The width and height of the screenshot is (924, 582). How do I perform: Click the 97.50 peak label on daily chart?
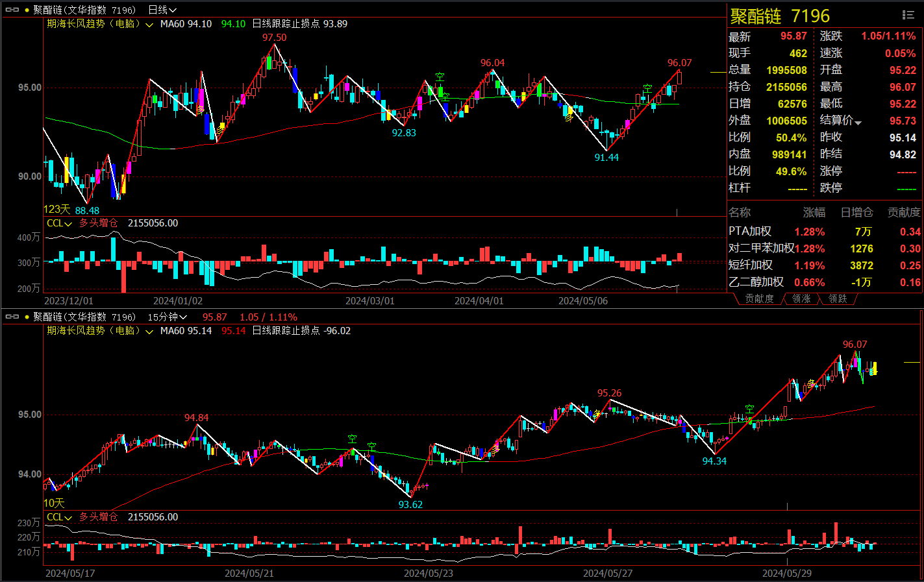(274, 38)
